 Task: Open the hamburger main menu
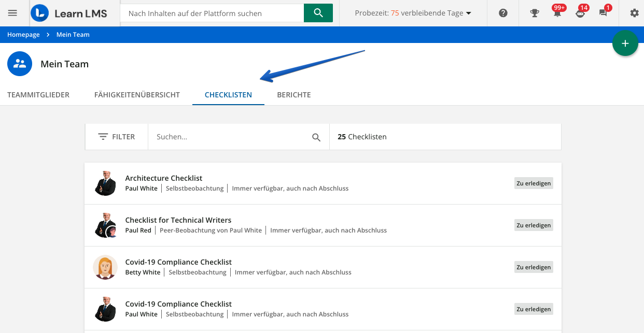point(12,13)
